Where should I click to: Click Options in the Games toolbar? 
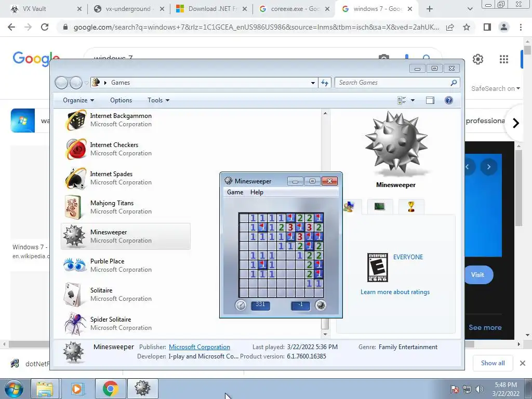coord(121,100)
